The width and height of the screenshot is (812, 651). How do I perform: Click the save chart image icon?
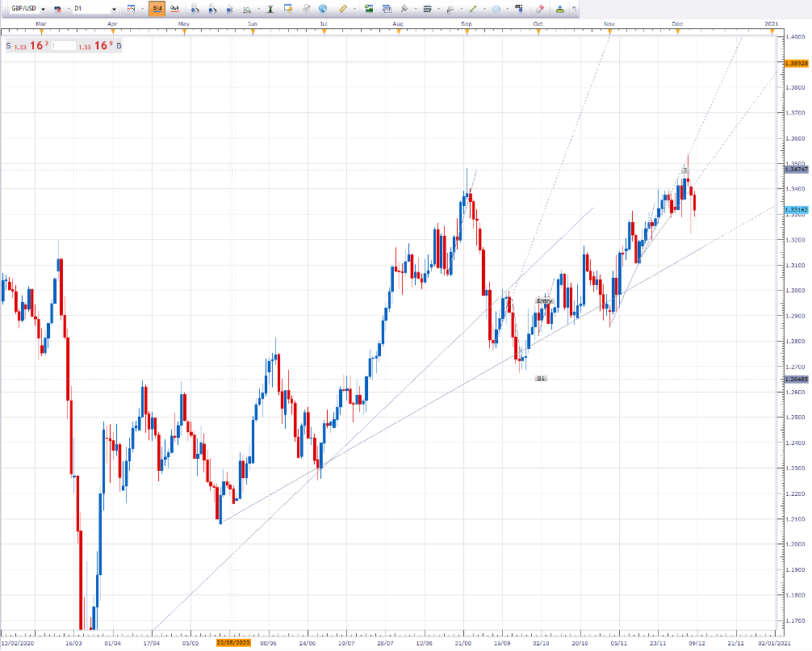369,9
